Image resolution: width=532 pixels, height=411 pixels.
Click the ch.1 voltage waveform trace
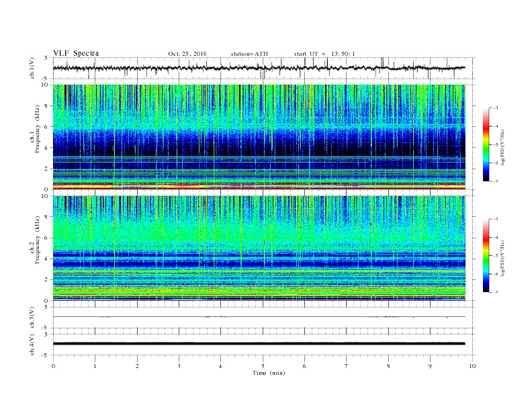[259, 68]
